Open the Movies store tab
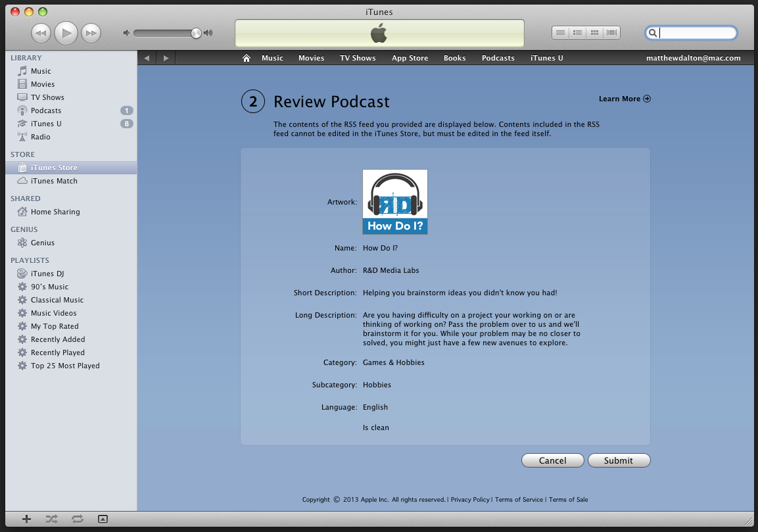 point(312,58)
